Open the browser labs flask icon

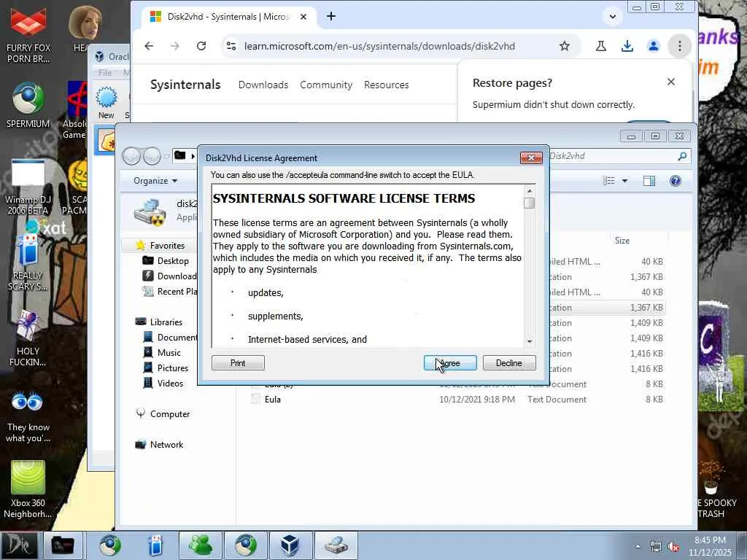[x=601, y=46]
